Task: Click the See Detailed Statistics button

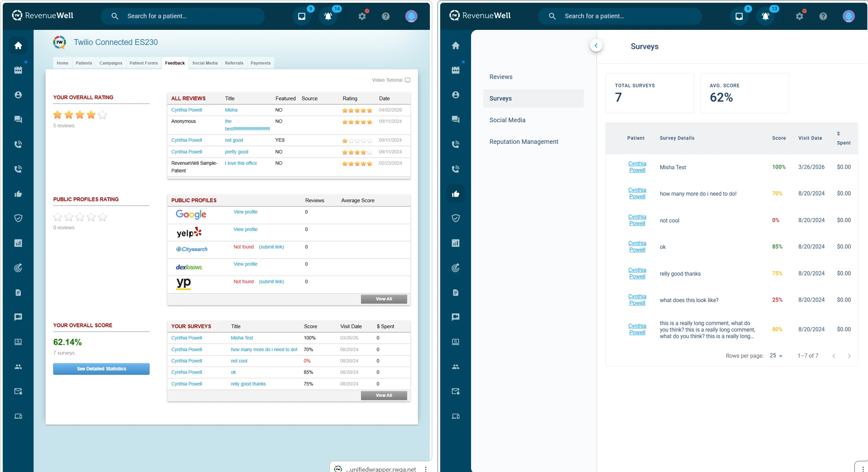Action: pos(101,369)
